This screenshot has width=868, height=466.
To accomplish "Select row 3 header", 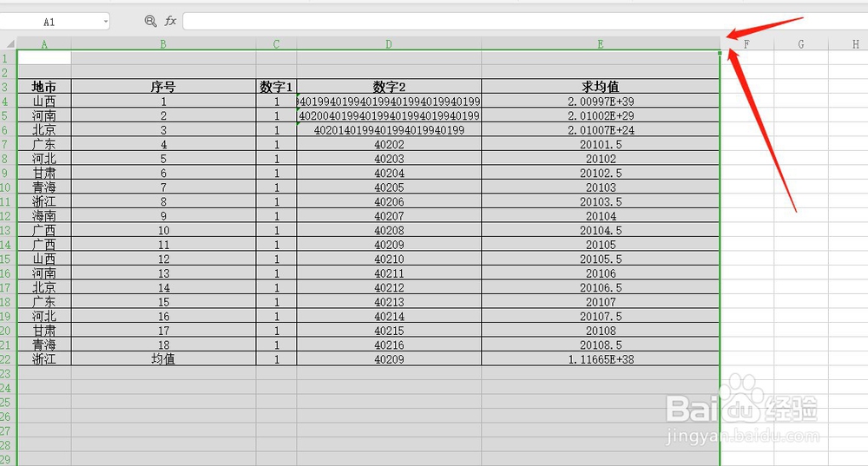I will point(8,87).
